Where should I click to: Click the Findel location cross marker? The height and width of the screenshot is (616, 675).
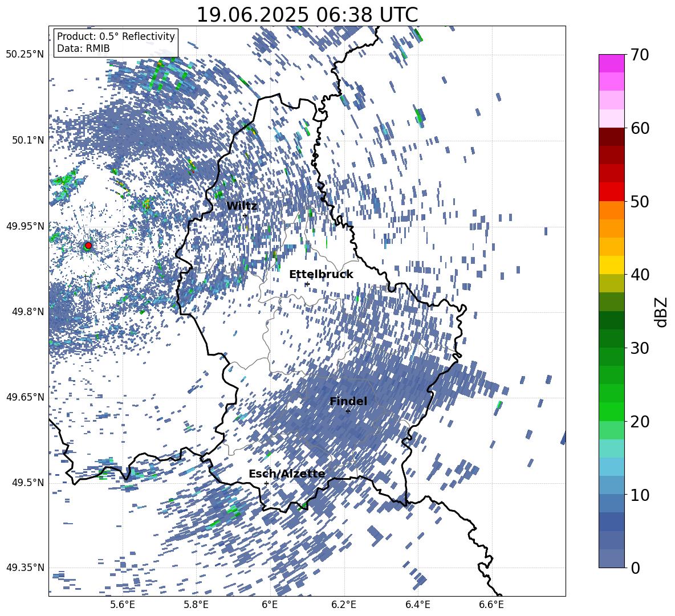(x=348, y=411)
